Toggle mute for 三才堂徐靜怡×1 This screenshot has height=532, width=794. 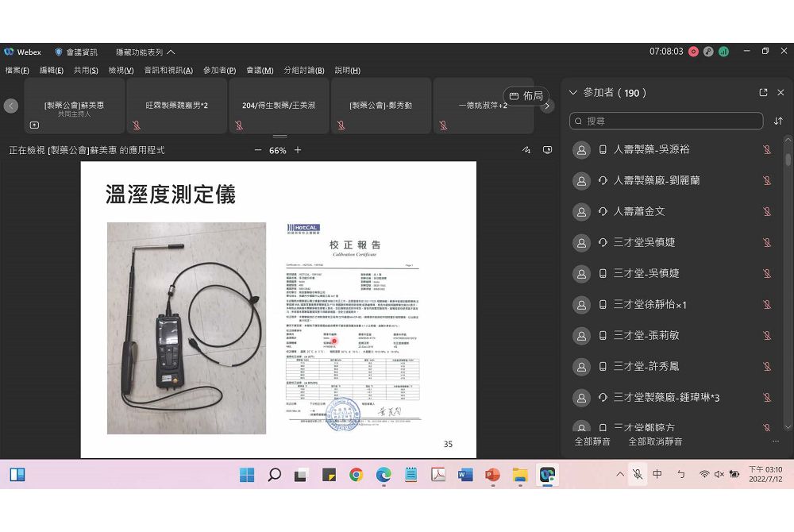coord(767,305)
